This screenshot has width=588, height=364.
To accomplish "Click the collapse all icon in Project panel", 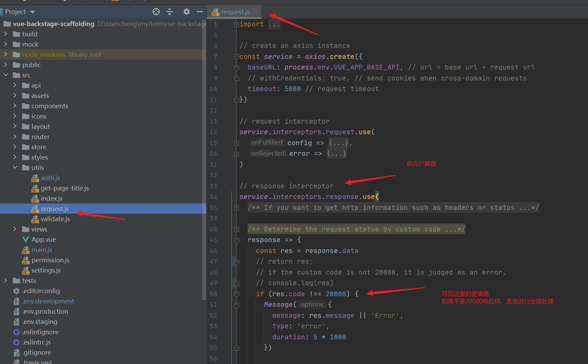I will (x=170, y=12).
